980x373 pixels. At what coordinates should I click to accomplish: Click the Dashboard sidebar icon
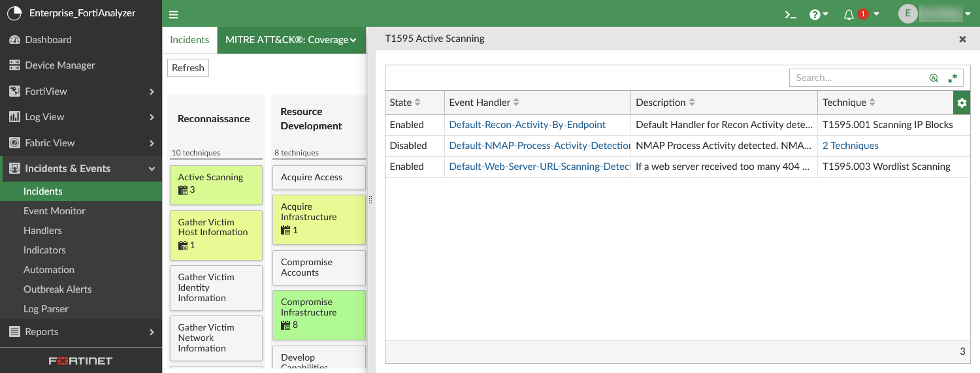14,40
